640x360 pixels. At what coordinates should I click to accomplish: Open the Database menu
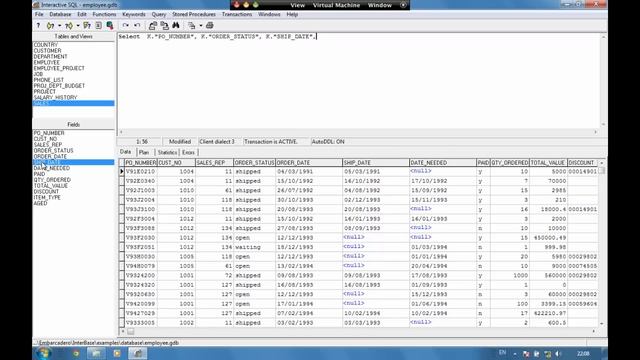60,14
